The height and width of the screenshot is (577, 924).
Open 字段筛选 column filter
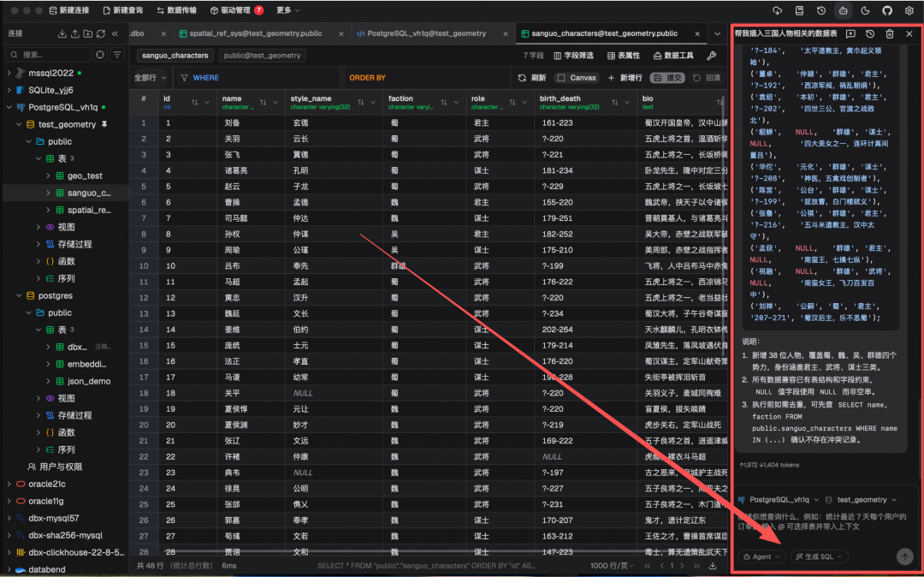point(574,56)
